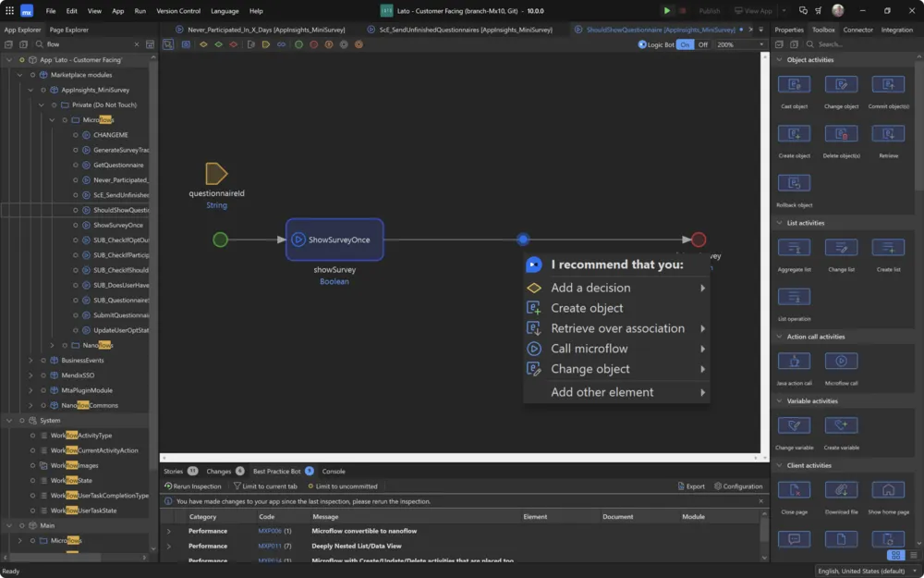Select the Create variable activity icon
This screenshot has height=578, width=924.
[841, 425]
